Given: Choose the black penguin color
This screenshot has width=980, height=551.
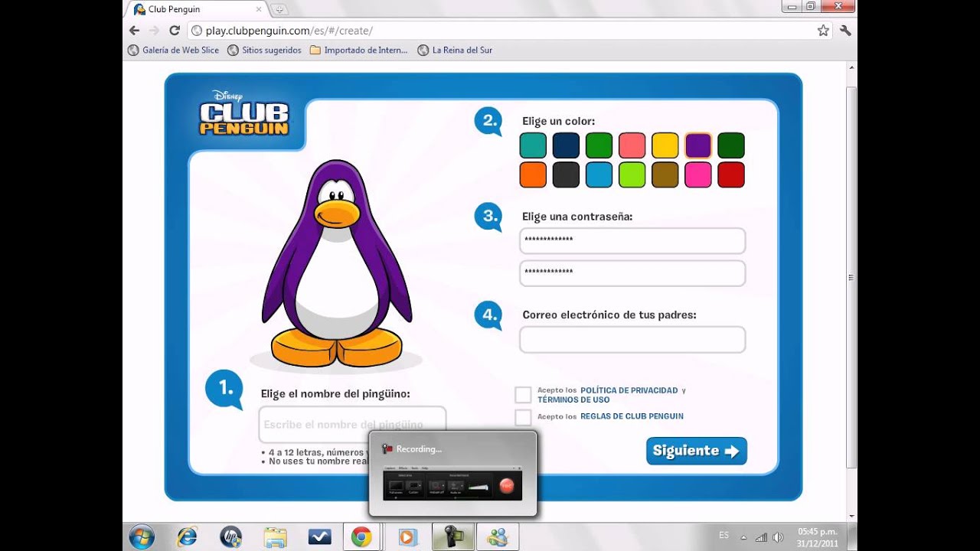Looking at the screenshot, I should [x=566, y=174].
